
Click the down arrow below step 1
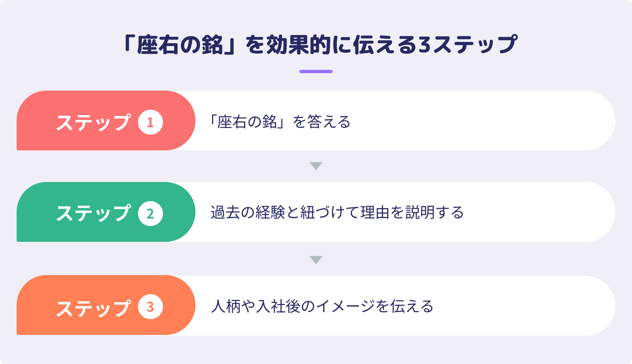(316, 166)
